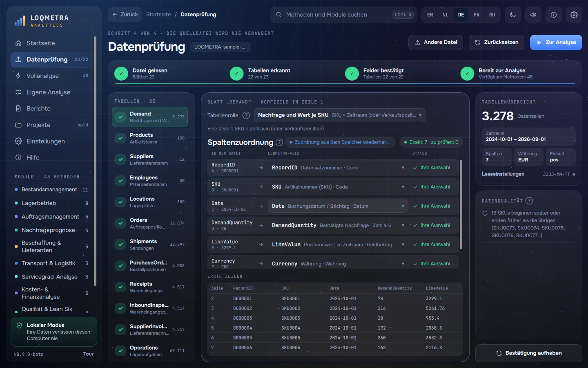Click Bestätigung aufheben button
This screenshot has height=368, width=588.
529,353
